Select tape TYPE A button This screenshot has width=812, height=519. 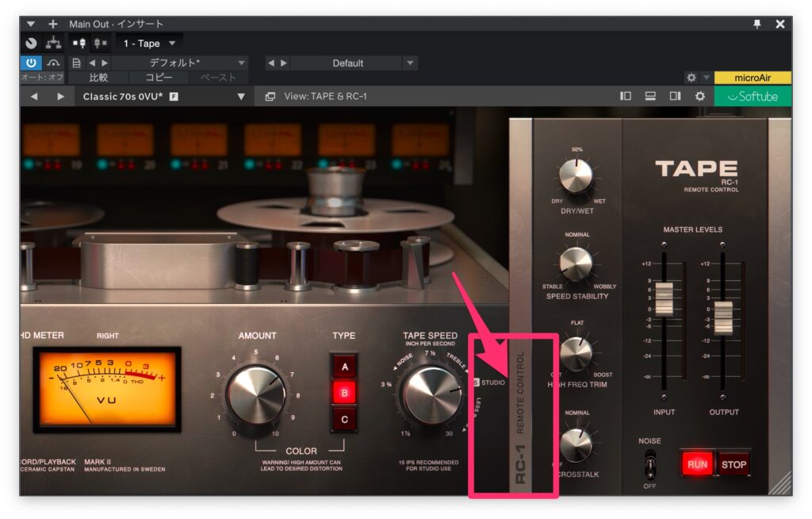[344, 367]
